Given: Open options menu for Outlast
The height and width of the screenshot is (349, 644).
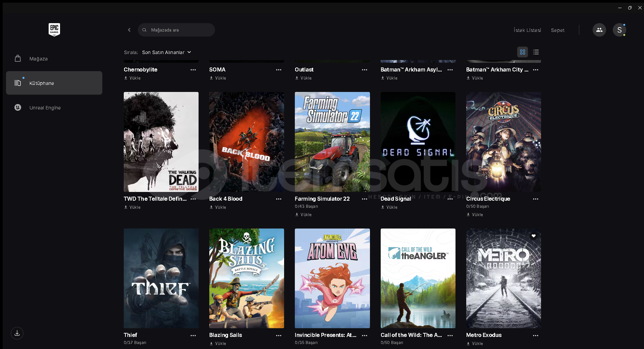Looking at the screenshot, I should point(365,70).
